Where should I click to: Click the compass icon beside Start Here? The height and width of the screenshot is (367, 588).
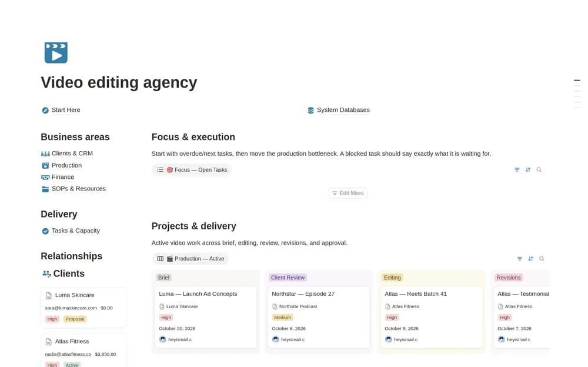click(45, 111)
